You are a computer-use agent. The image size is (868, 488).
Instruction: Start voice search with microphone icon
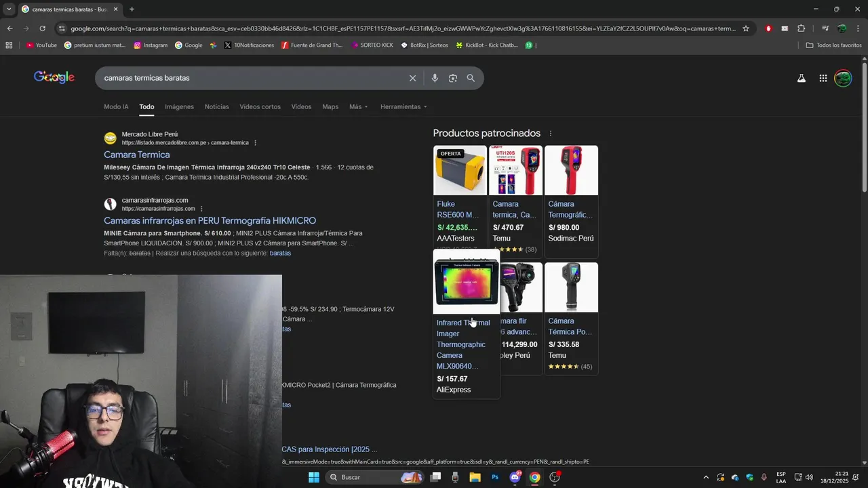435,78
